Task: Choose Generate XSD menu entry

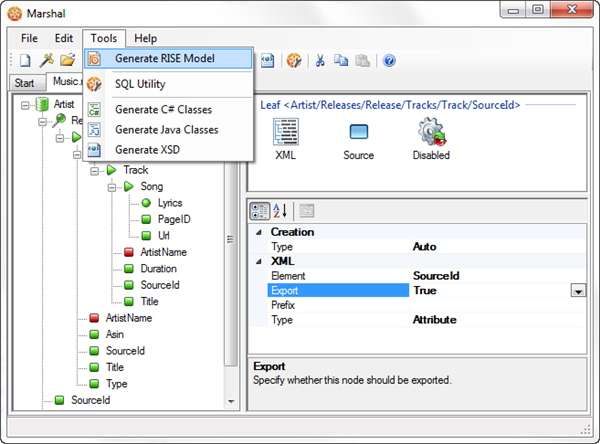Action: [168, 150]
